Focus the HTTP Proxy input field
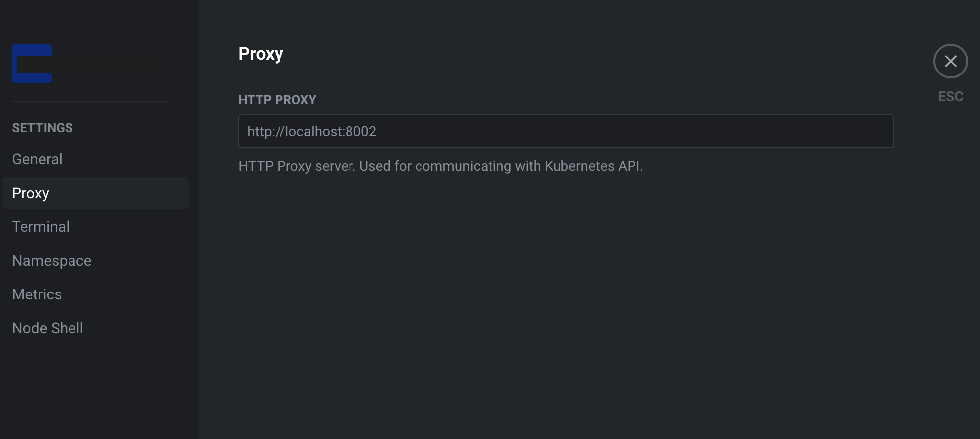The width and height of the screenshot is (980, 439). pos(565,132)
